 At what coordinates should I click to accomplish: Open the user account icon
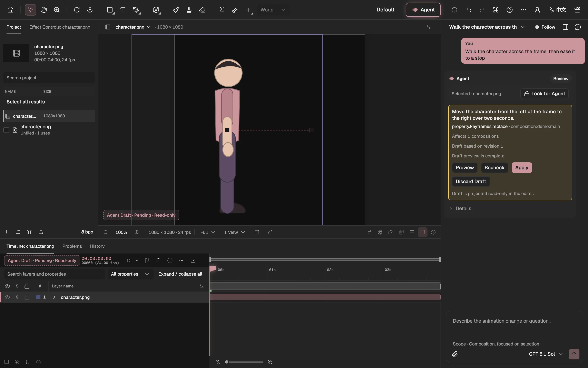(x=537, y=10)
